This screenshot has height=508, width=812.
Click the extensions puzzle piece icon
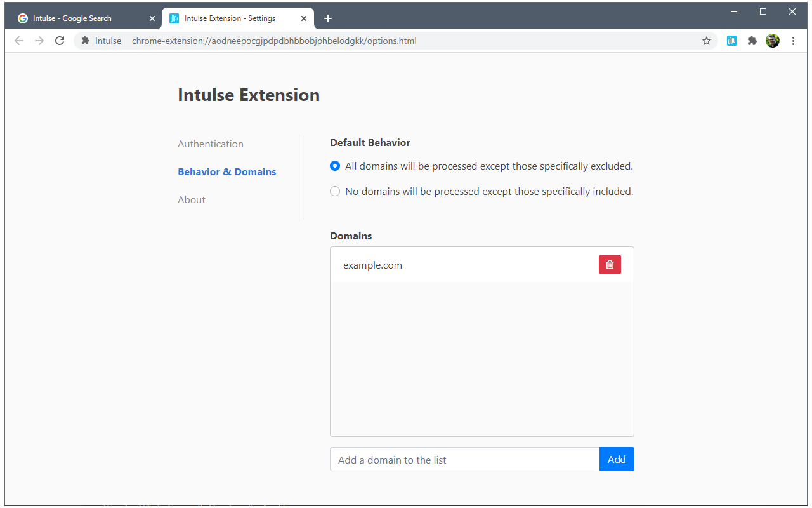[752, 40]
